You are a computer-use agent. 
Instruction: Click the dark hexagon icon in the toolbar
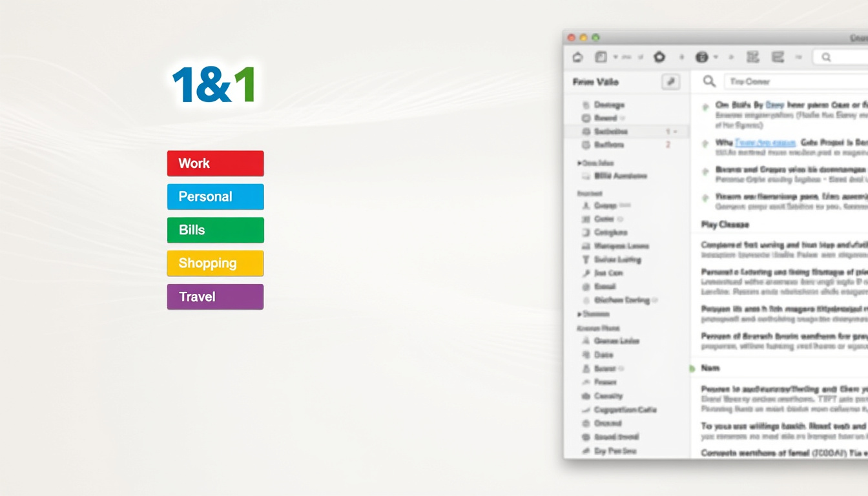659,57
